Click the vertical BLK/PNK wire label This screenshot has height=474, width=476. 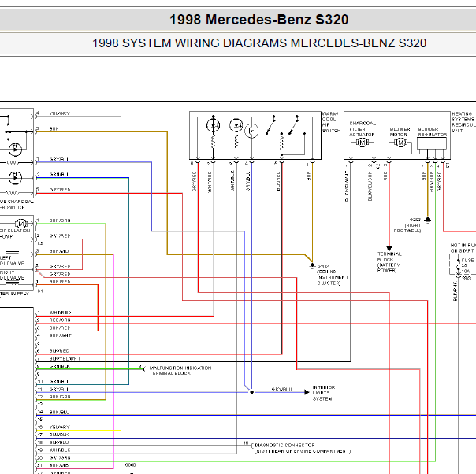pyautogui.click(x=455, y=291)
